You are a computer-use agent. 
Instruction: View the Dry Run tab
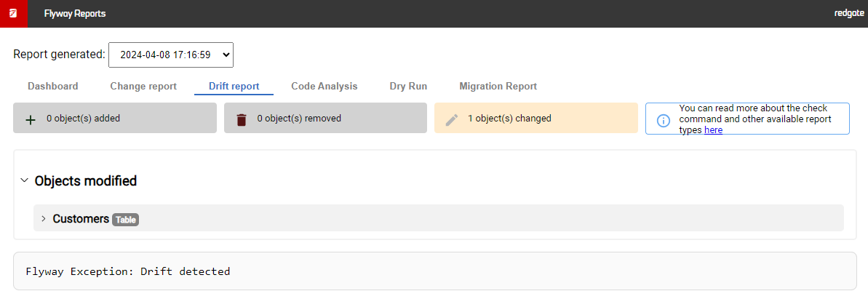tap(409, 87)
